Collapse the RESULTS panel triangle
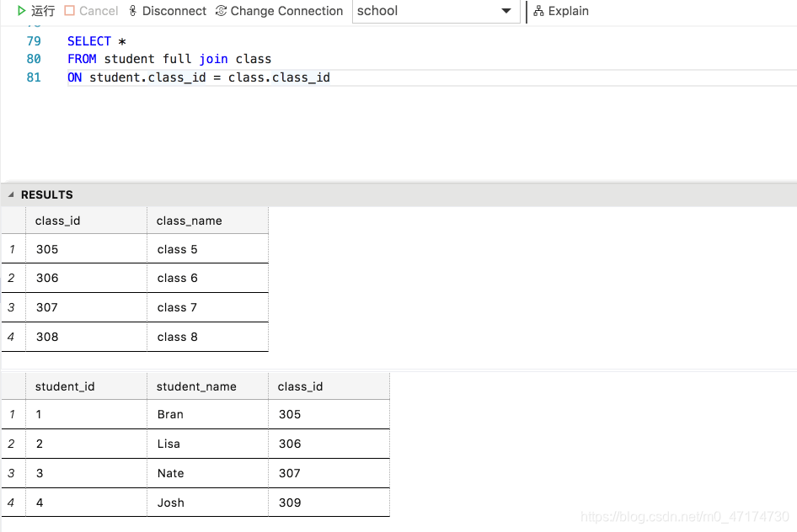 click(11, 194)
